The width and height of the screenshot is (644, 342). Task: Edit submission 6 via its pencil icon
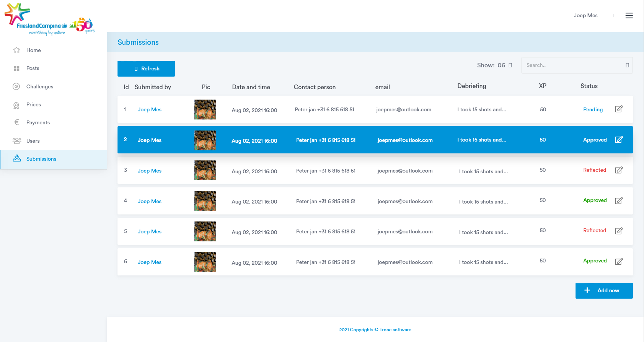(x=618, y=262)
